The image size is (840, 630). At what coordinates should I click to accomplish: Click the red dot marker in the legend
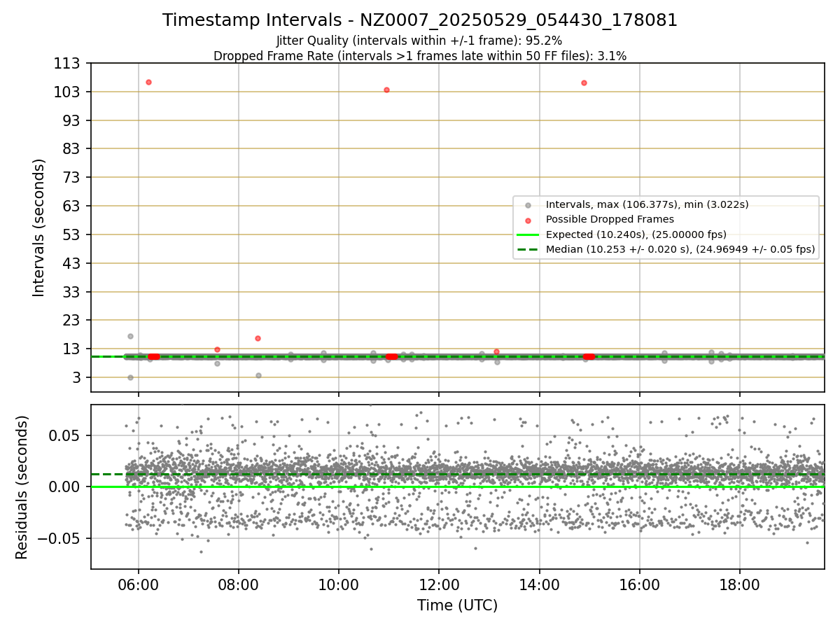(x=528, y=220)
